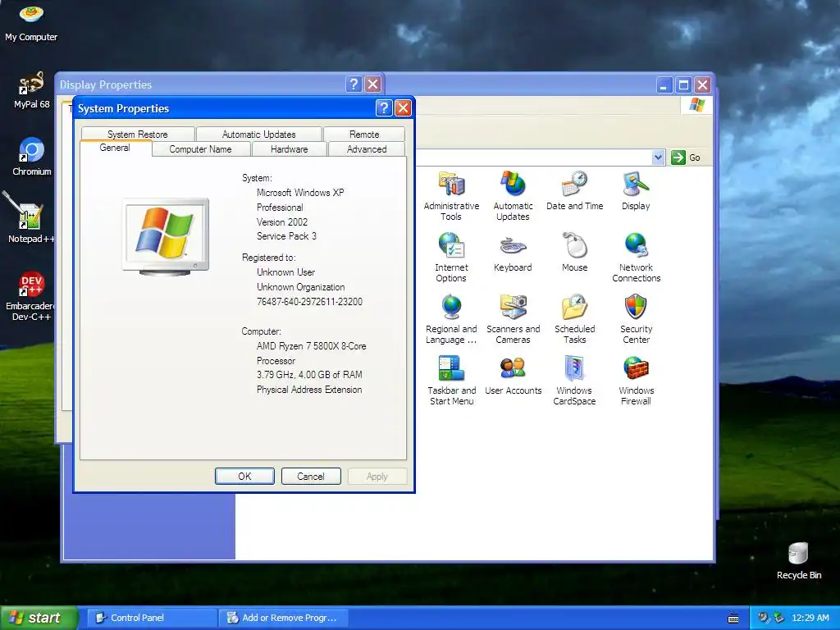The width and height of the screenshot is (840, 630).
Task: Minimize the Control Panel window
Action: click(x=664, y=84)
